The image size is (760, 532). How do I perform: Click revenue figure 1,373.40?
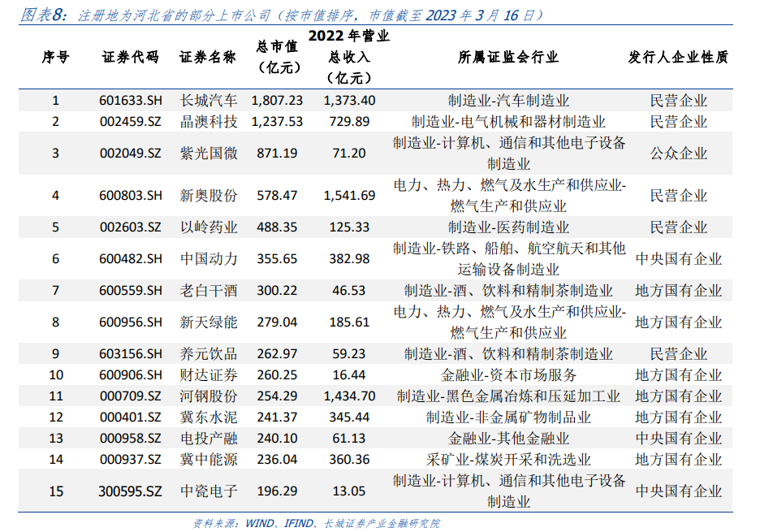click(349, 101)
